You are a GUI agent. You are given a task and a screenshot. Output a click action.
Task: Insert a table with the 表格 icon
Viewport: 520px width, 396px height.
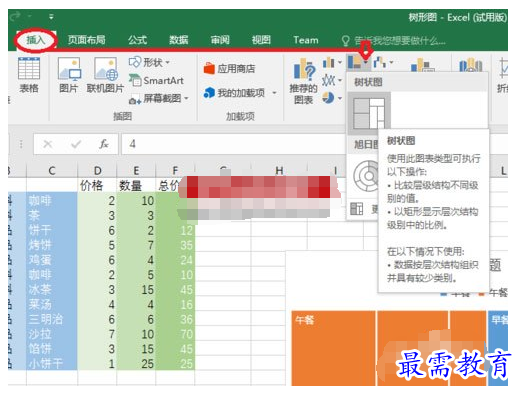point(29,75)
